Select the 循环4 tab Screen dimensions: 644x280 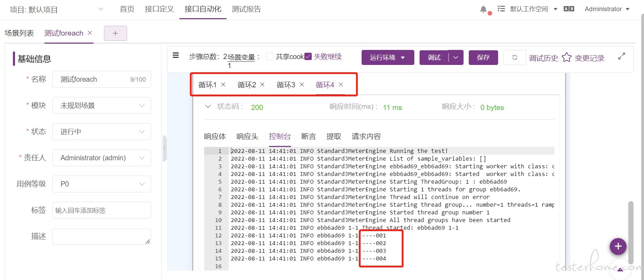click(325, 85)
